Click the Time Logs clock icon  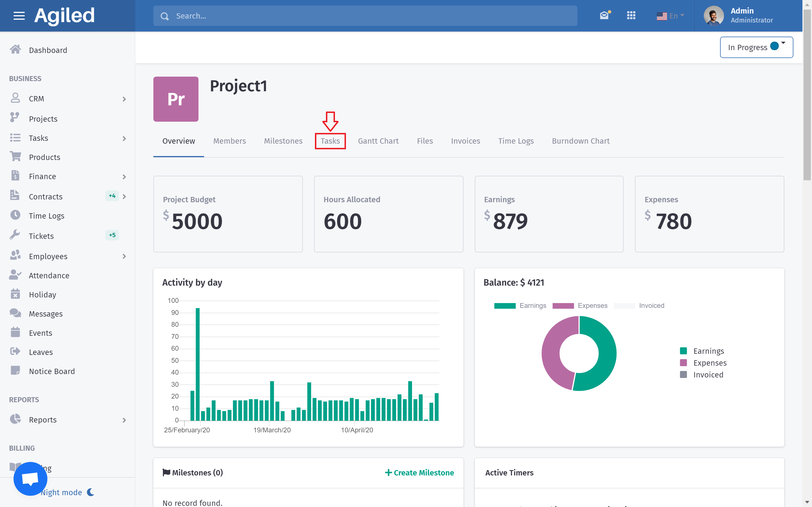[15, 215]
